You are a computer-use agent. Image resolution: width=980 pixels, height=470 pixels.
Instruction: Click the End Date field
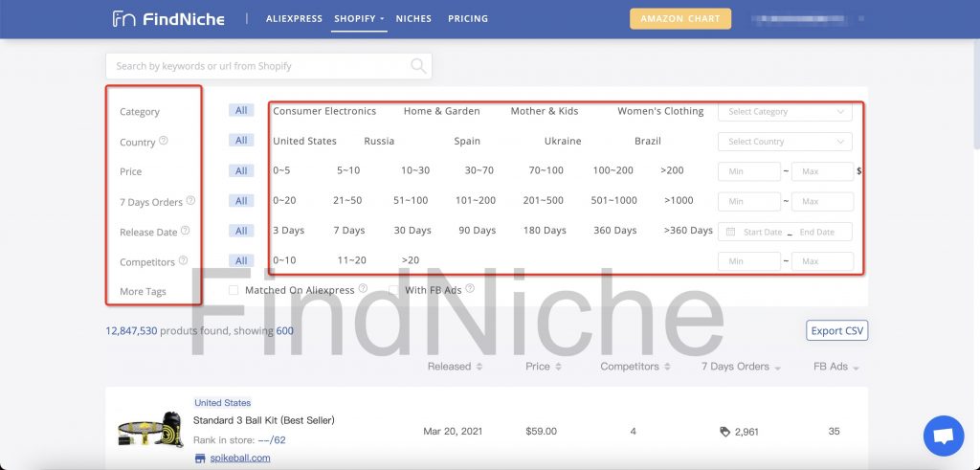tap(817, 232)
